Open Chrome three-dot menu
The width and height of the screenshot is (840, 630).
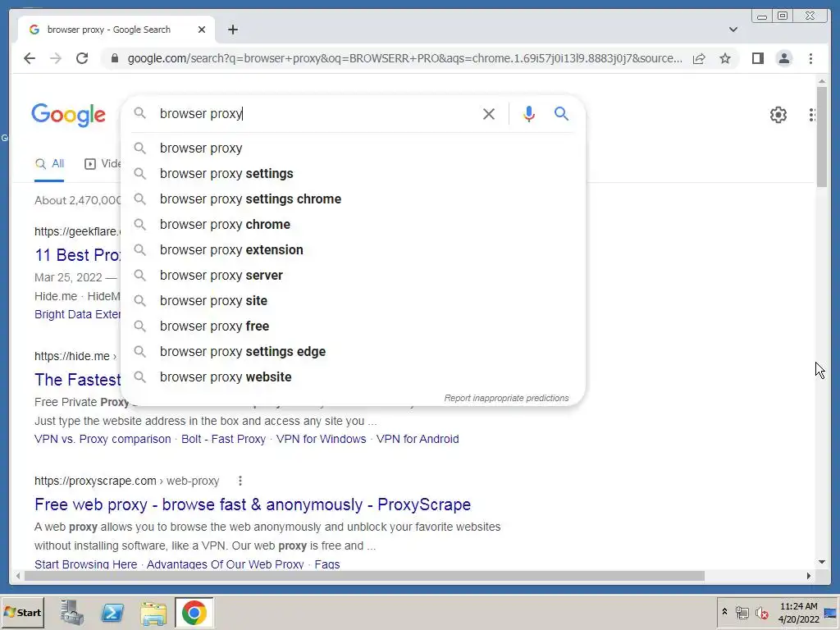pos(810,58)
